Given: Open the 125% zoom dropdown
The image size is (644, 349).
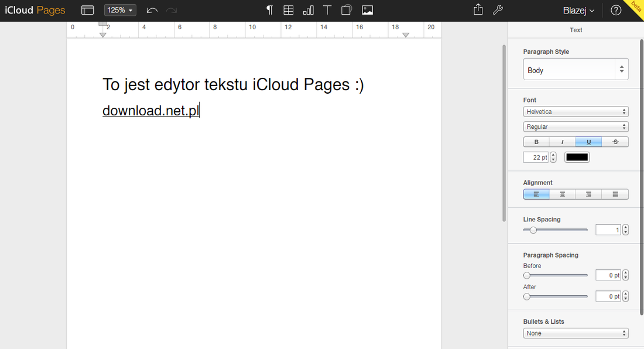Looking at the screenshot, I should tap(120, 11).
